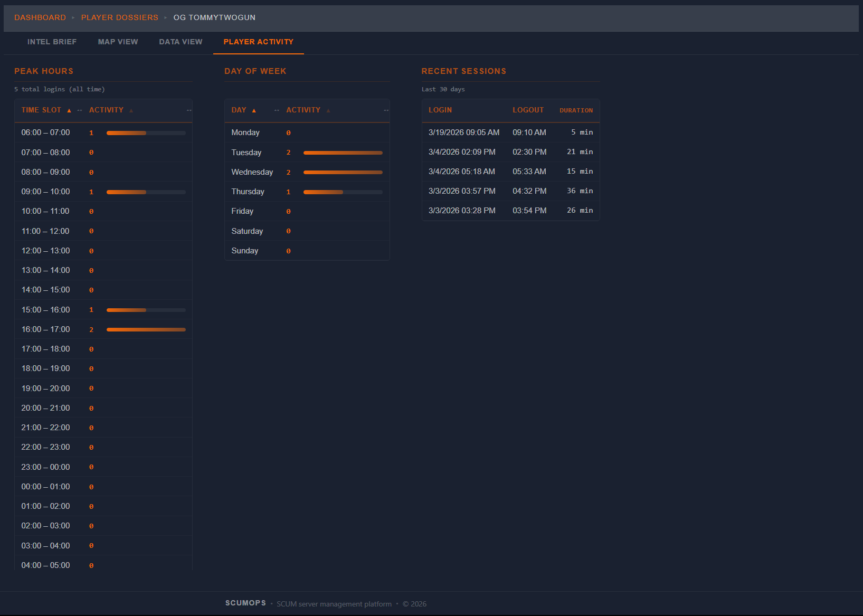Click session 3/3/2026 03:28 PM login
Image resolution: width=863 pixels, height=616 pixels.
coord(462,211)
